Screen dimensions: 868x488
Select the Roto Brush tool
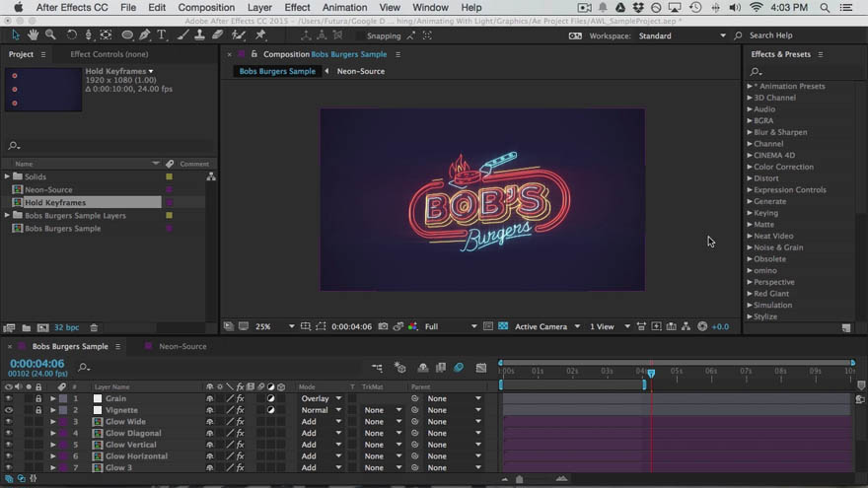[x=239, y=35]
